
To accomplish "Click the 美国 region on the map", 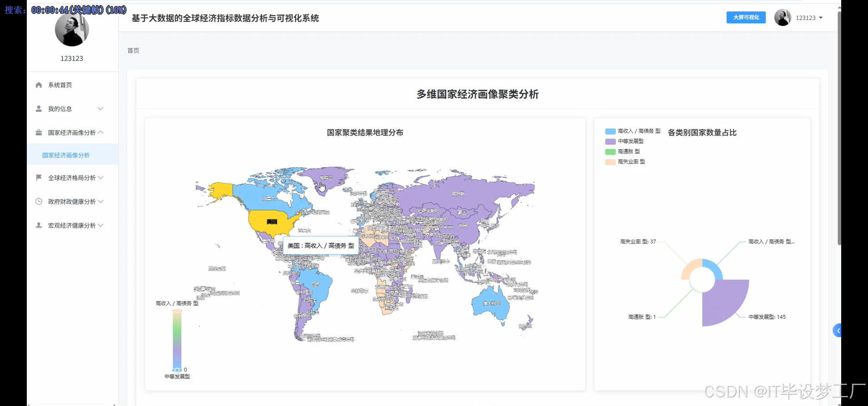I will pyautogui.click(x=272, y=222).
